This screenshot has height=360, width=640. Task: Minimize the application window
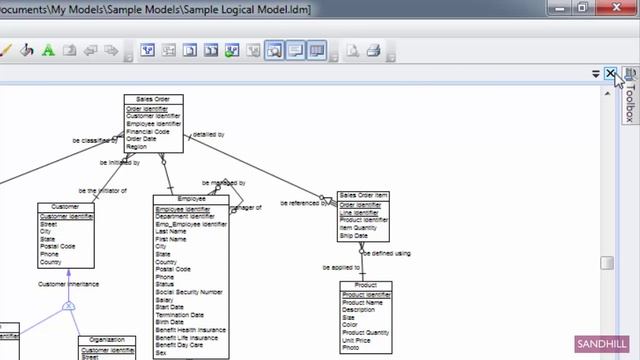point(560,8)
